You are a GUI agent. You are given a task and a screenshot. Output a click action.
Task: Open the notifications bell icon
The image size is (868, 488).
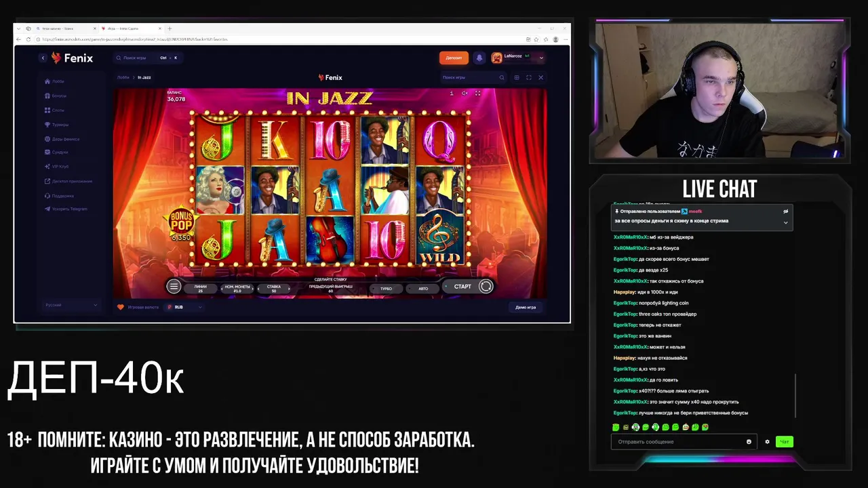tap(479, 58)
